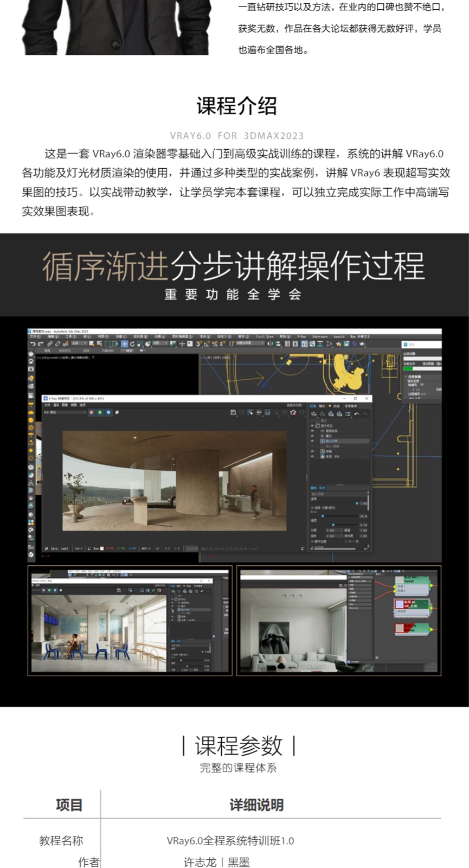Toggle the 3D Snaps magnet button
469x868 pixels.
click(199, 344)
